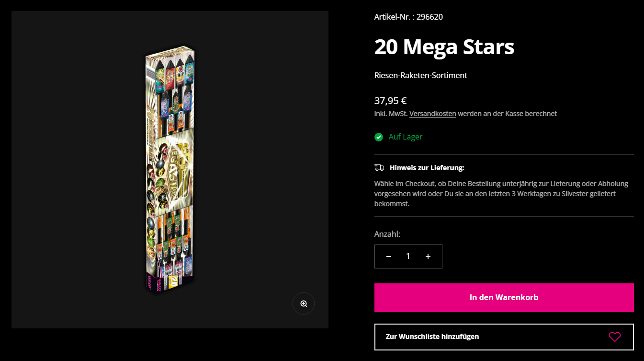The width and height of the screenshot is (644, 361).
Task: Decrease quantity with the minus button
Action: pos(389,256)
